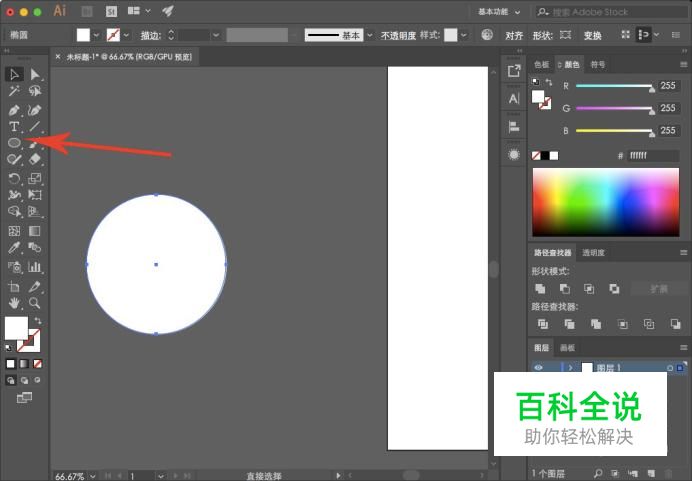Set paint mode to Gradient below swatches
Image resolution: width=692 pixels, height=481 pixels.
[24, 364]
